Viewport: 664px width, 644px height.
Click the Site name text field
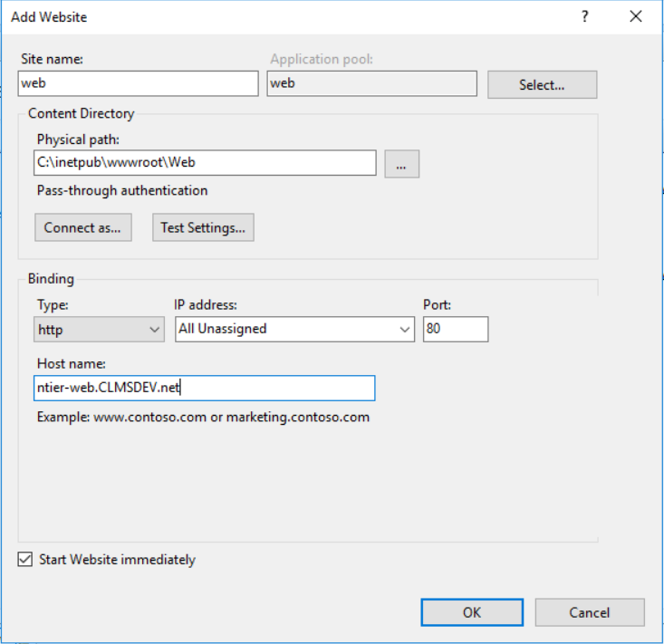click(138, 84)
